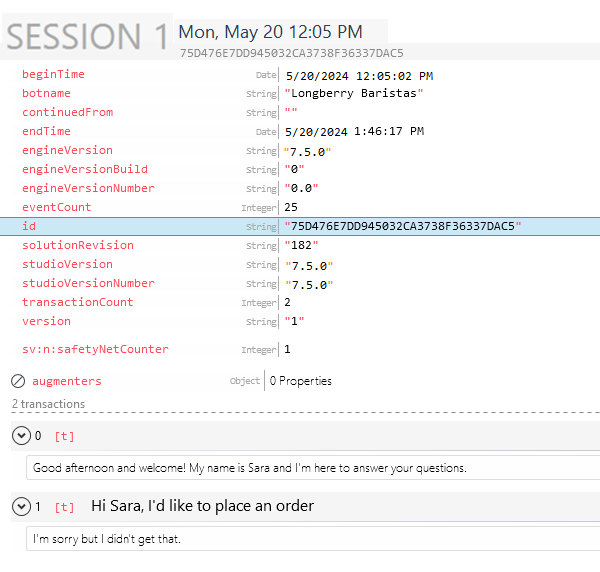This screenshot has height=572, width=600.
Task: Click the eventCount integer value
Action: pos(291,207)
